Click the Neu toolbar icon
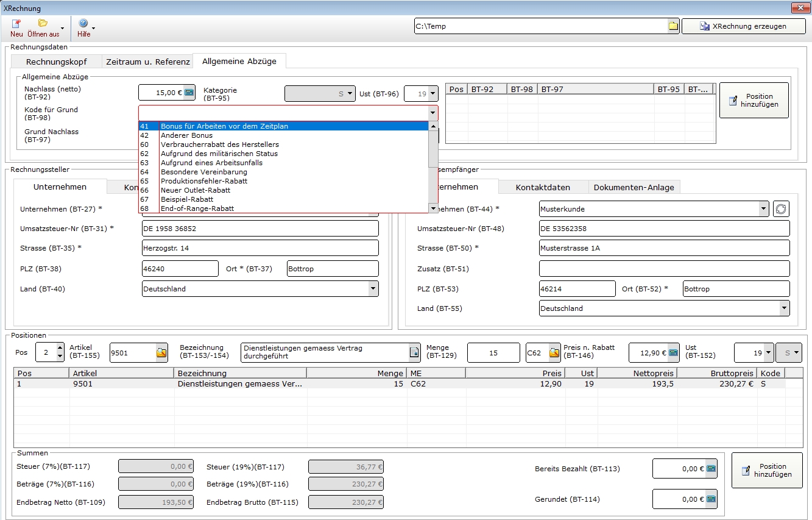812x520 pixels. tap(16, 24)
